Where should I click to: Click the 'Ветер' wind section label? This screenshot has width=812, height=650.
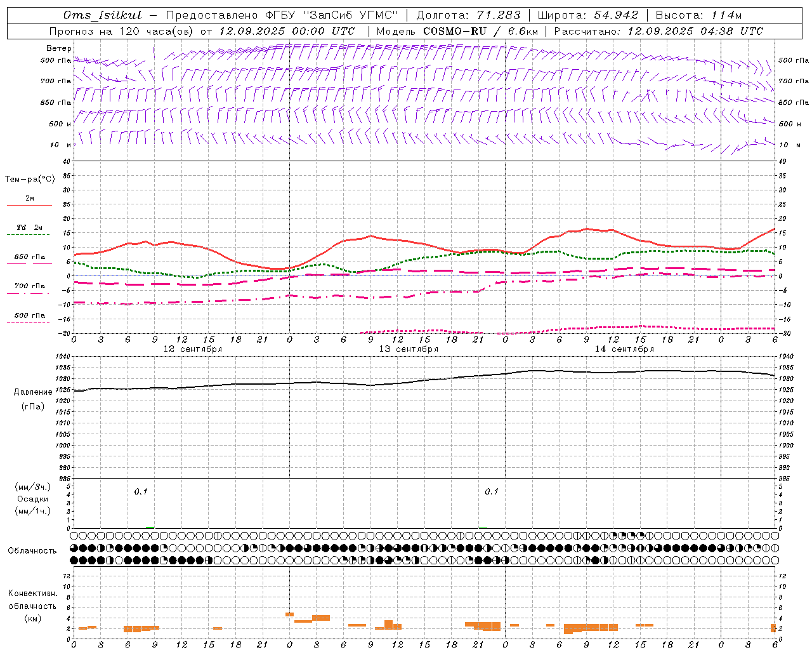pos(59,48)
